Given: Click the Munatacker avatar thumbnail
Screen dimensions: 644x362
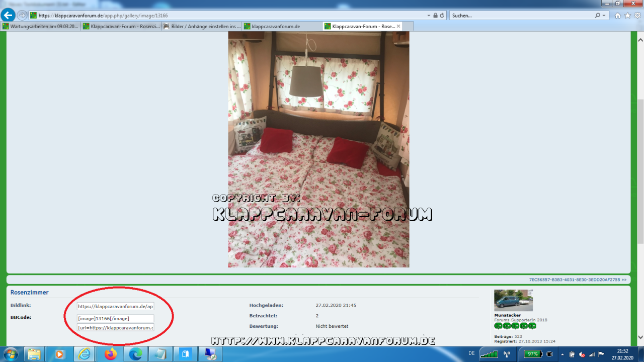Looking at the screenshot, I should (x=513, y=300).
